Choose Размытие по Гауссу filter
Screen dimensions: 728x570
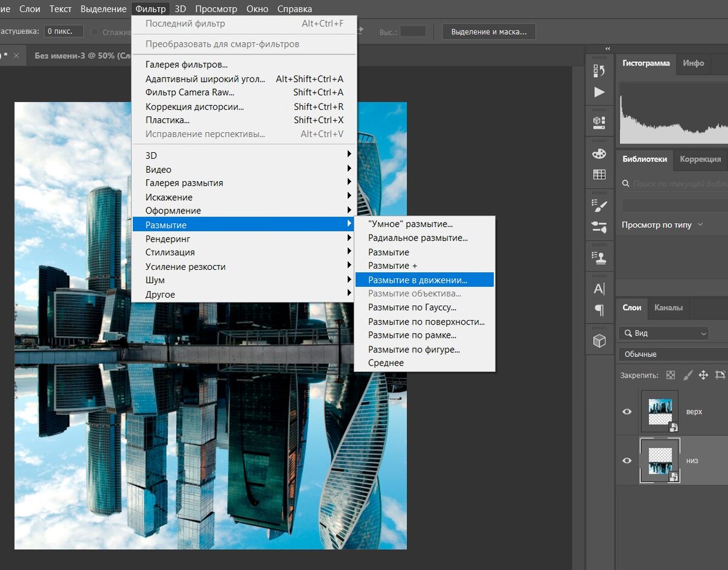point(424,307)
